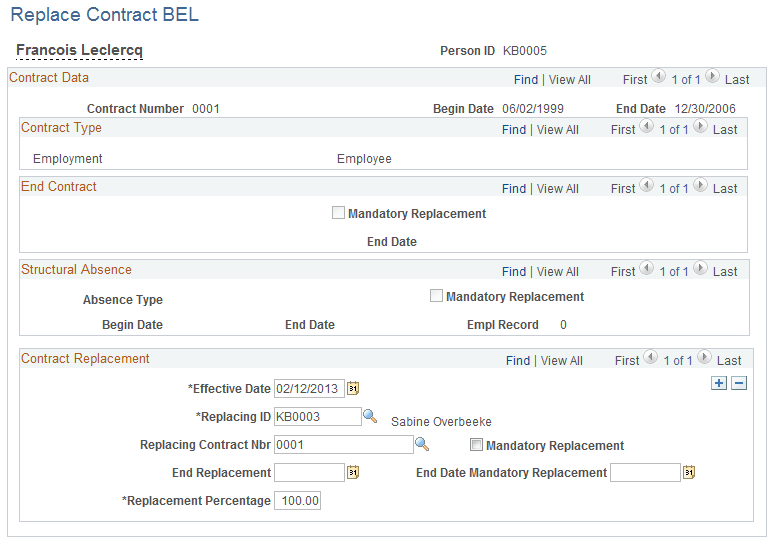Click Find link in End Contract header
The width and height of the screenshot is (772, 542).
(514, 189)
